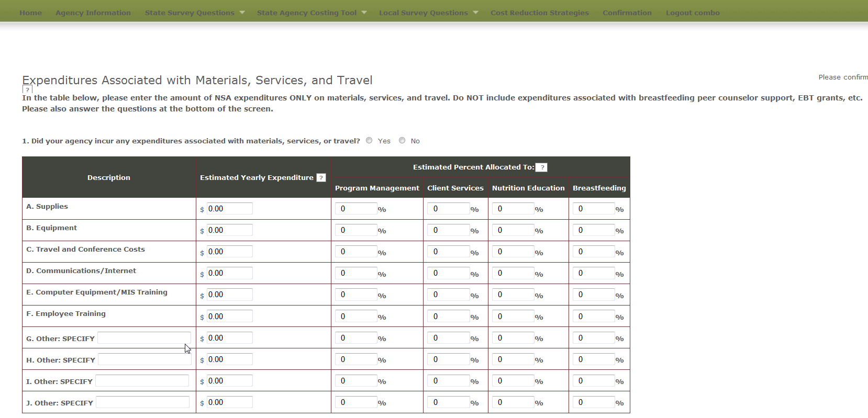Image resolution: width=868 pixels, height=418 pixels.
Task: Go to the Home menu item
Action: pyautogui.click(x=30, y=13)
